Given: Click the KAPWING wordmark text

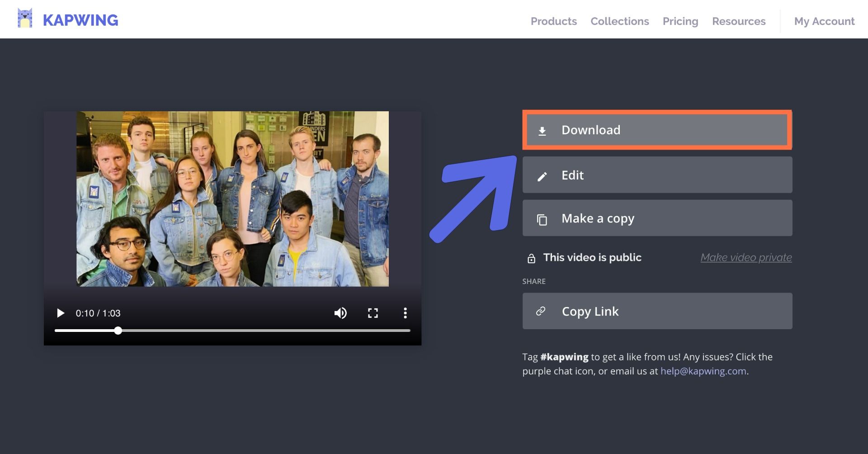Looking at the screenshot, I should 80,20.
